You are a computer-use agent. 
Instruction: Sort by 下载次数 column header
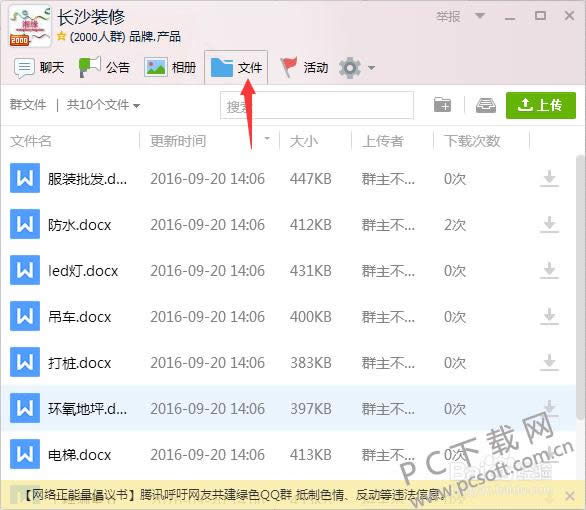[472, 141]
